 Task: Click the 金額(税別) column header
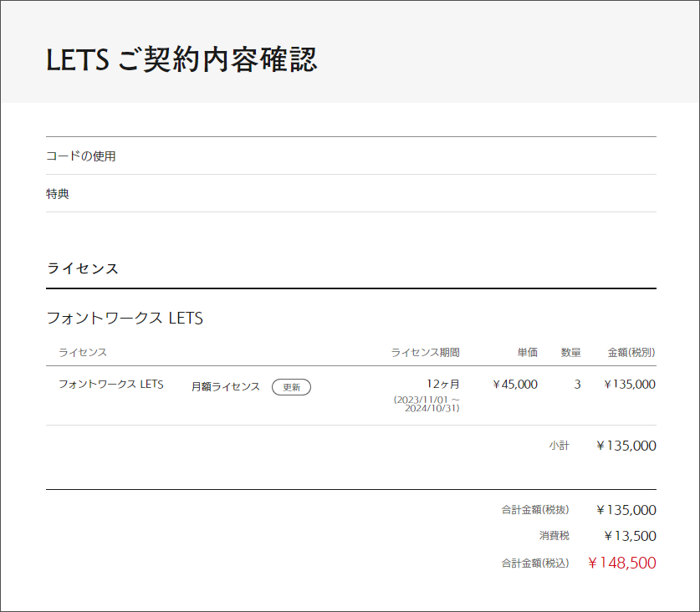(631, 352)
